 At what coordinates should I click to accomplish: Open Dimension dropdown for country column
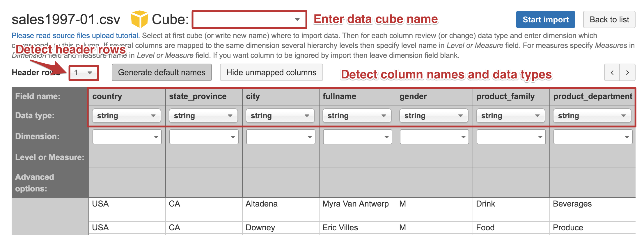pos(127,137)
